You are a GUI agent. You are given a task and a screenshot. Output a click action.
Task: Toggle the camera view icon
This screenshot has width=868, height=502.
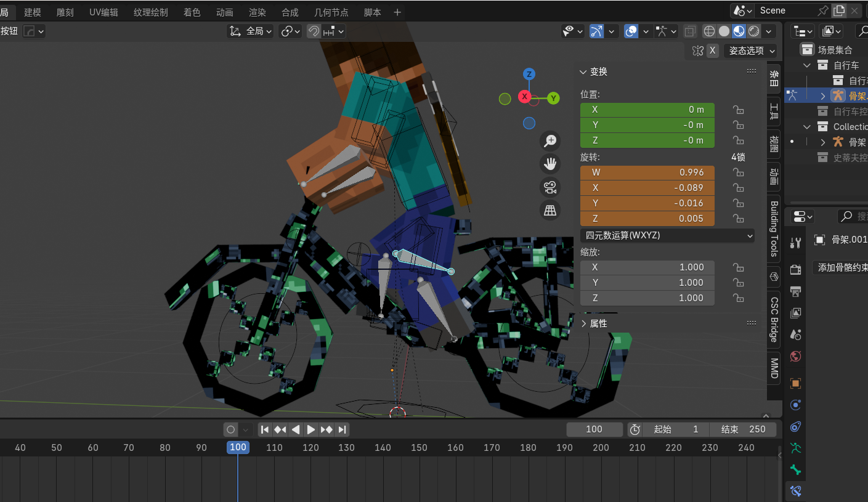coord(550,187)
